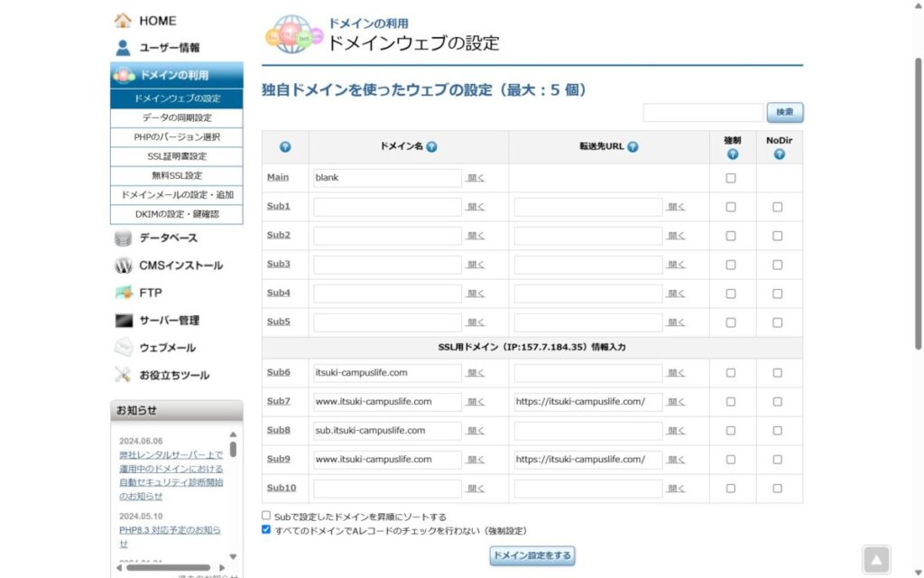Enable sorting Sub domains in ascending order
Image resolution: width=924 pixels, height=578 pixels.
(x=266, y=516)
